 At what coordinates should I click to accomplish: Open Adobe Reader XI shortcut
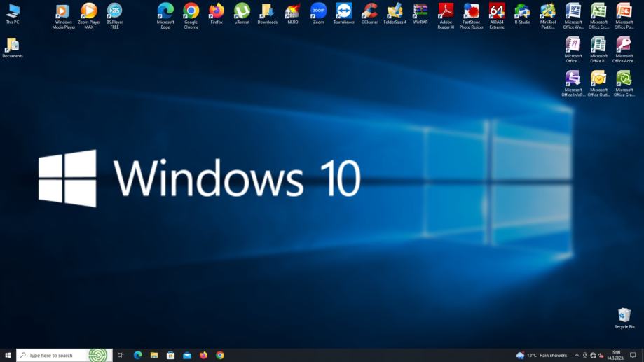click(x=446, y=16)
